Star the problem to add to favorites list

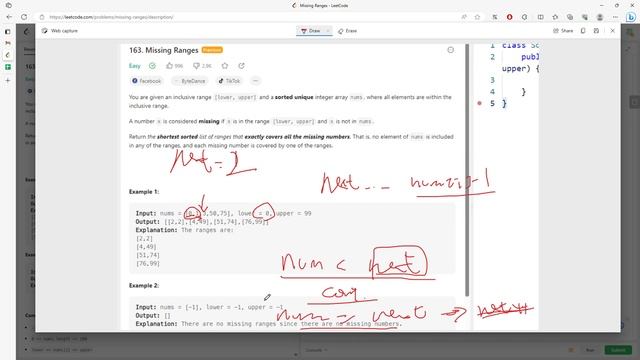pos(225,66)
